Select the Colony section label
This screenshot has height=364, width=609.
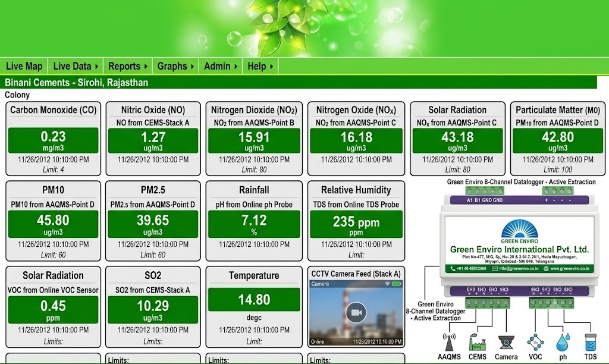click(x=17, y=95)
